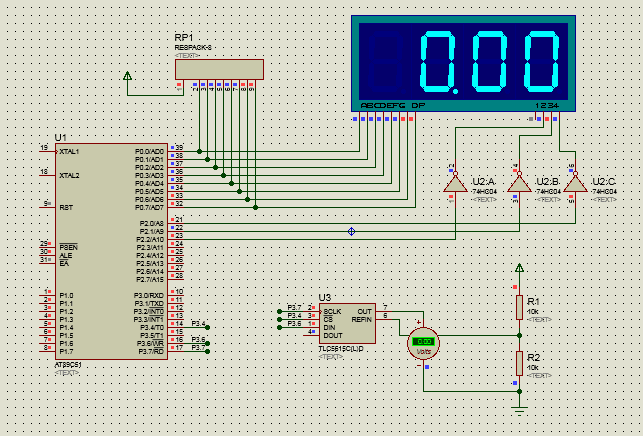Click the P0.0/AD0 pin label
The height and width of the screenshot is (436, 643).
click(x=149, y=152)
